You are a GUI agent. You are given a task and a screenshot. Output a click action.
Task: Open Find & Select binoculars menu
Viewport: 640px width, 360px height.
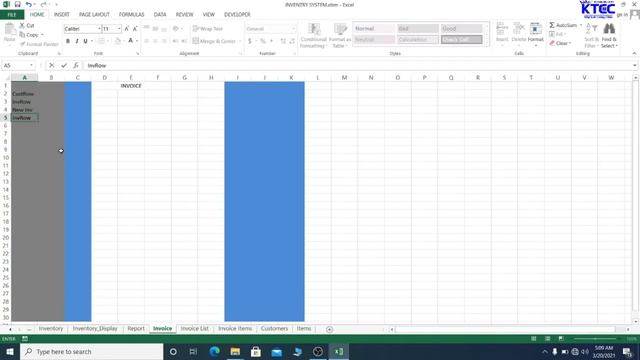pyautogui.click(x=609, y=36)
